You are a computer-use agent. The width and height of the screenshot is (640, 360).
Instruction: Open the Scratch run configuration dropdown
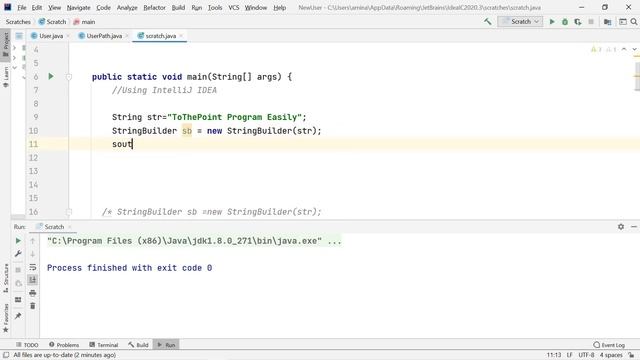tap(520, 22)
